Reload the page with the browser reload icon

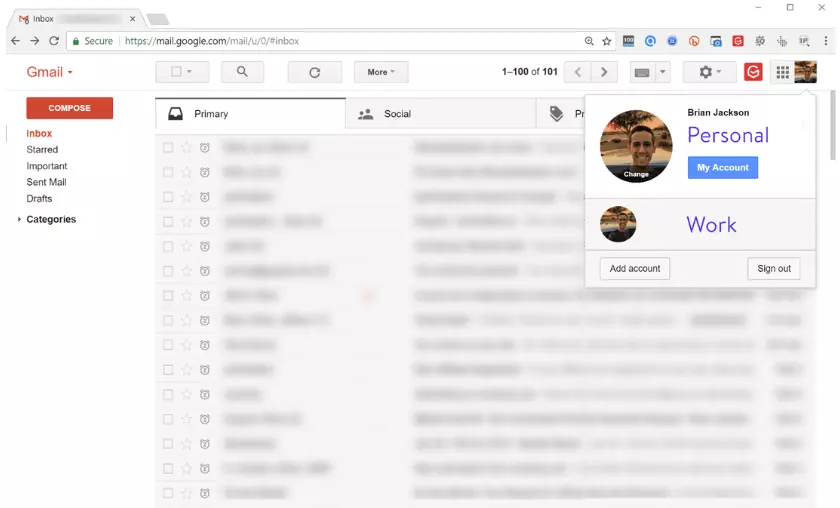54,41
